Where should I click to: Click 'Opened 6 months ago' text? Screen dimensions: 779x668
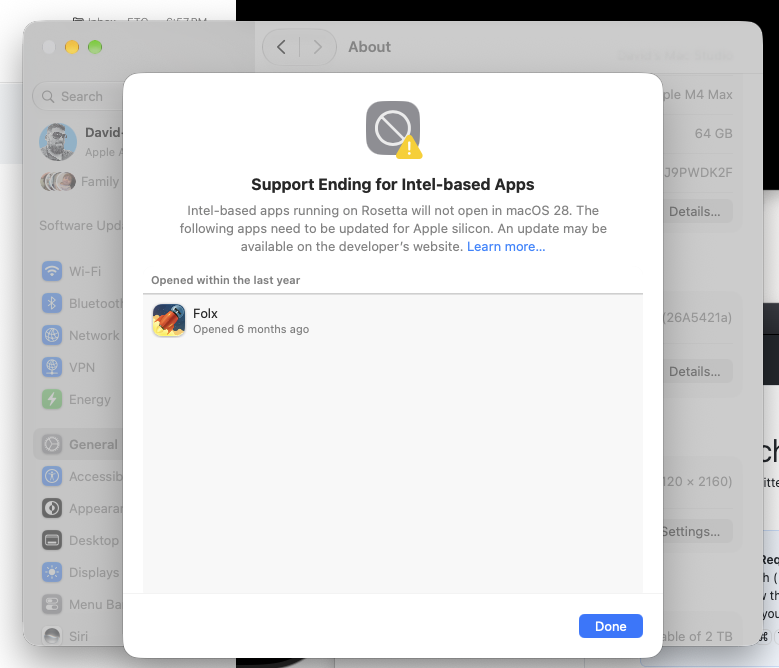coord(251,329)
